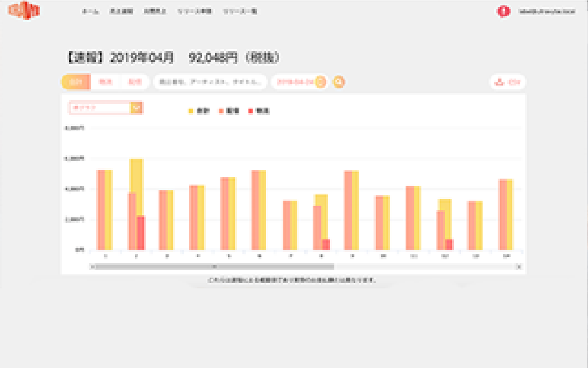Screen dimensions: 588x368
Task: Toggle the orange legend series
Action: click(229, 111)
